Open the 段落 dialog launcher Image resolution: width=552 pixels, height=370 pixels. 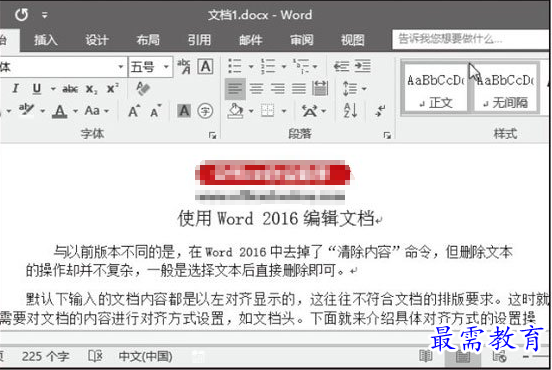[387, 135]
